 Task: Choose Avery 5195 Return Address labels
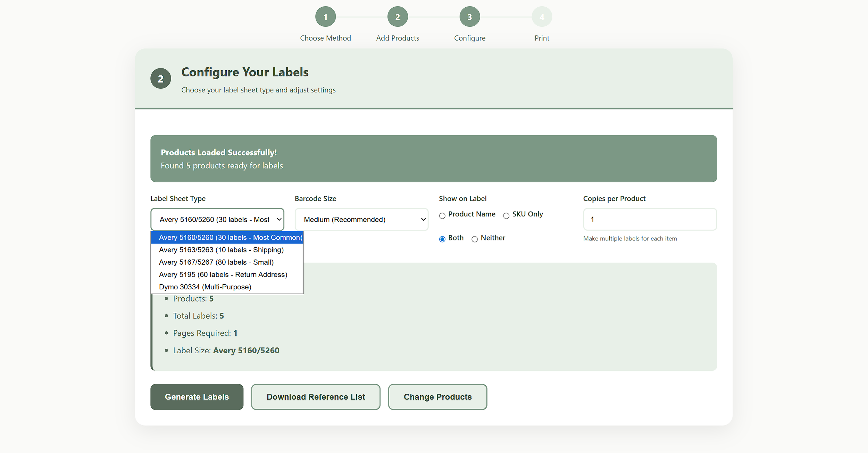click(223, 274)
